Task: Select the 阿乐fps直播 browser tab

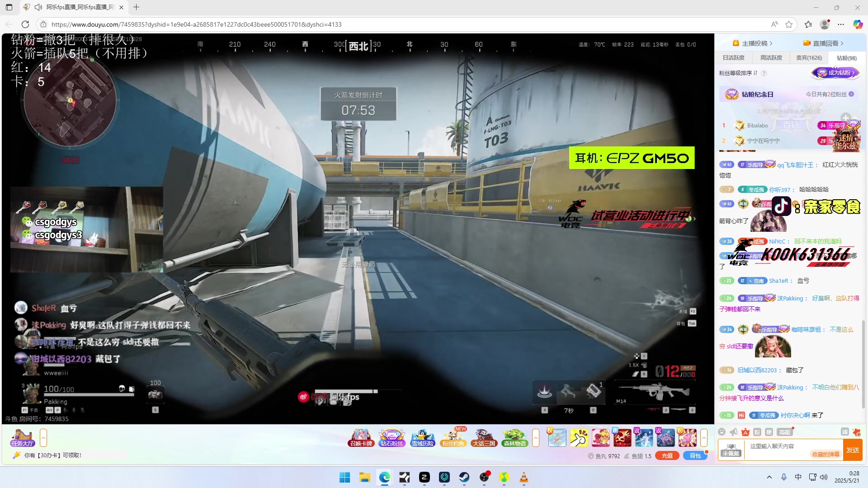Action: [x=75, y=7]
